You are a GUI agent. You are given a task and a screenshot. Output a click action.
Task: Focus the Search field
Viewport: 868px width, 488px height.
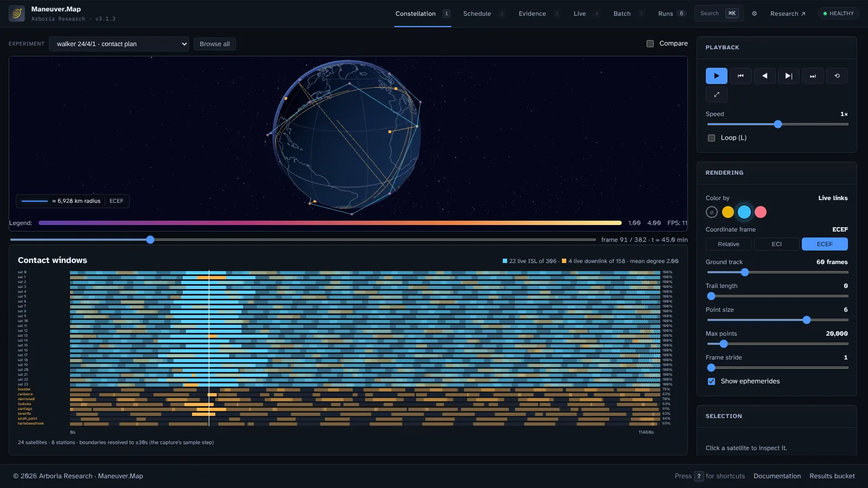[719, 14]
